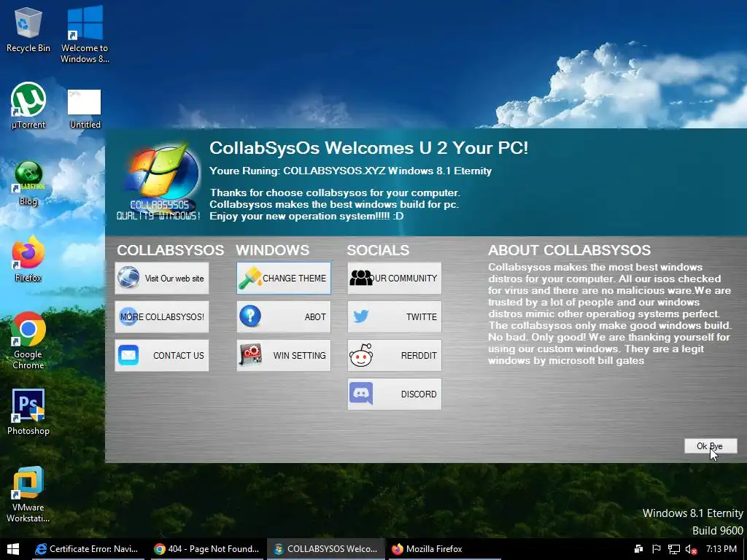Join via the DISCORD button

(x=395, y=394)
